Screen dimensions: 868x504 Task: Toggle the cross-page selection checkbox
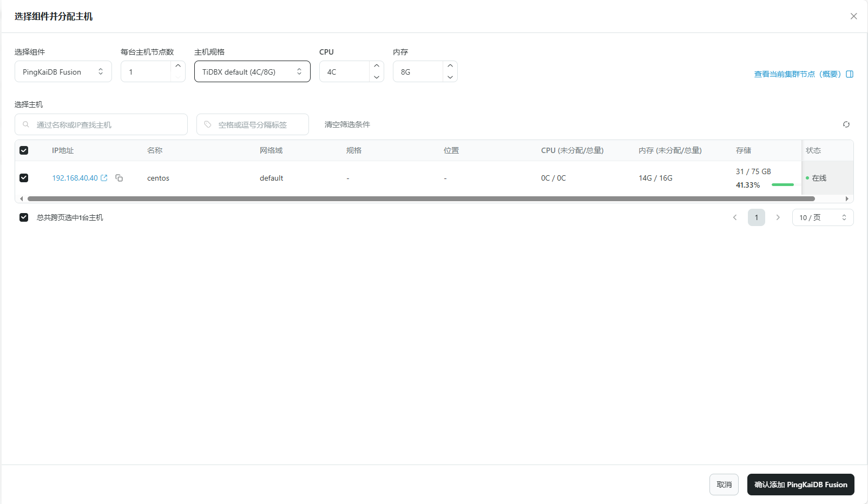coord(24,217)
